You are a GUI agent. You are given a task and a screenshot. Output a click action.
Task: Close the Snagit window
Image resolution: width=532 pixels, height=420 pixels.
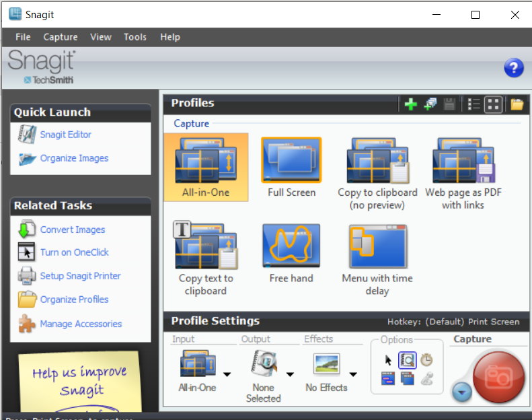click(x=515, y=15)
